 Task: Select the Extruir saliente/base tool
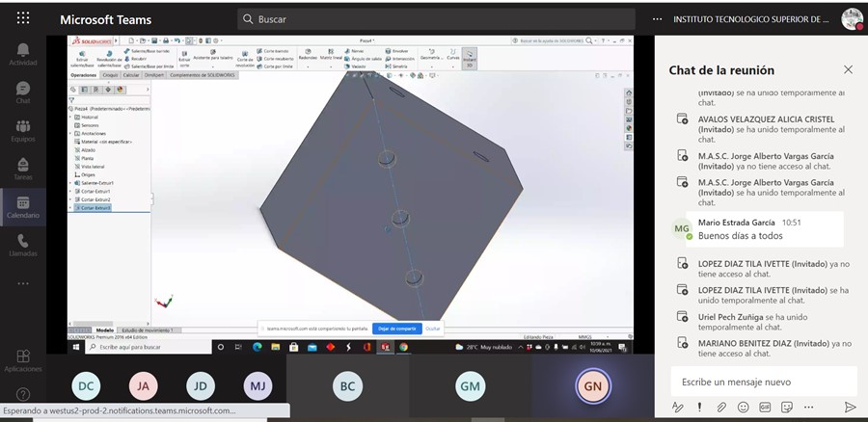pyautogui.click(x=82, y=59)
